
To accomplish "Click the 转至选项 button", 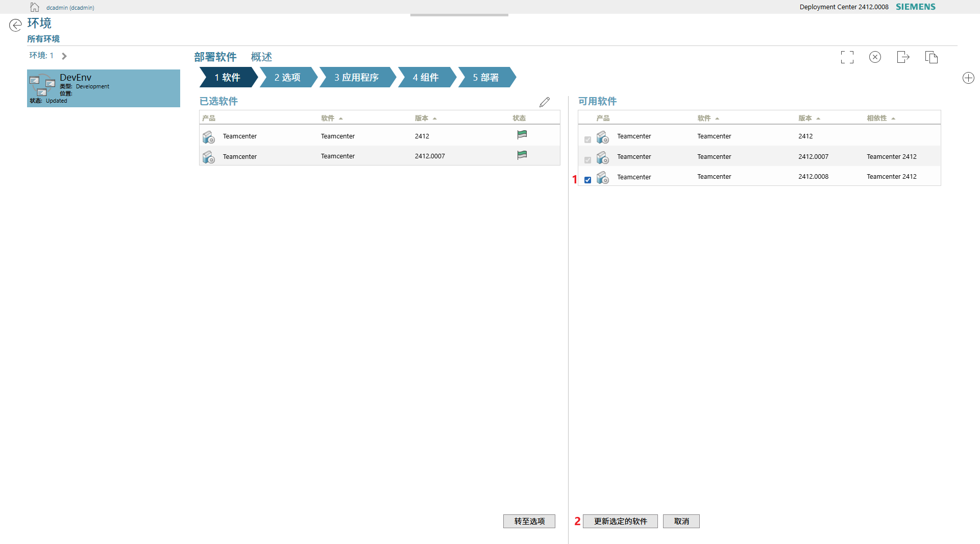I will pyautogui.click(x=529, y=521).
